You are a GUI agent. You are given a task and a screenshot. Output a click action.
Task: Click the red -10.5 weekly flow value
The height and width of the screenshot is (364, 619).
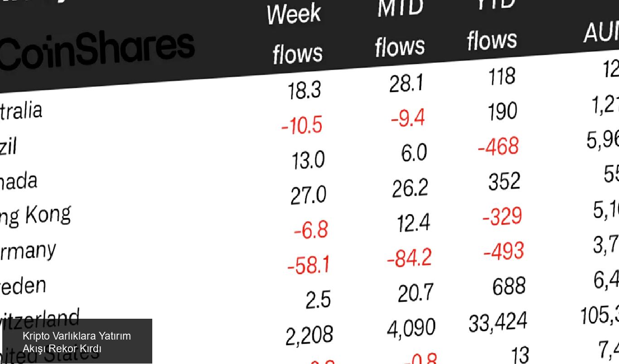click(x=302, y=125)
